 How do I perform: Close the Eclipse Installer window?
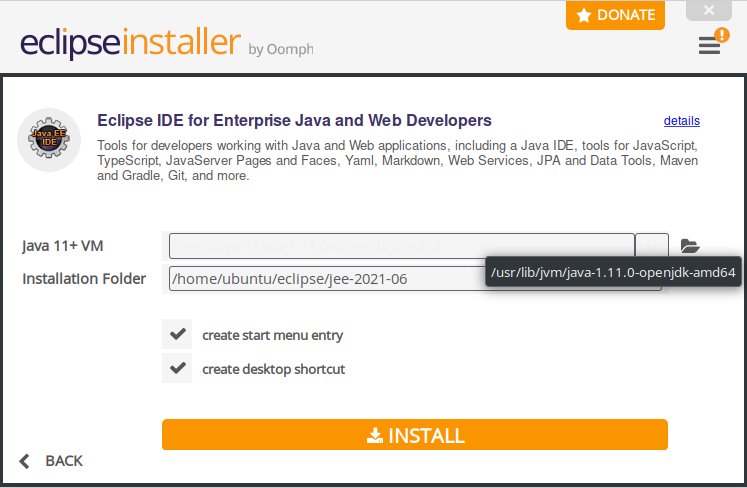tap(709, 10)
